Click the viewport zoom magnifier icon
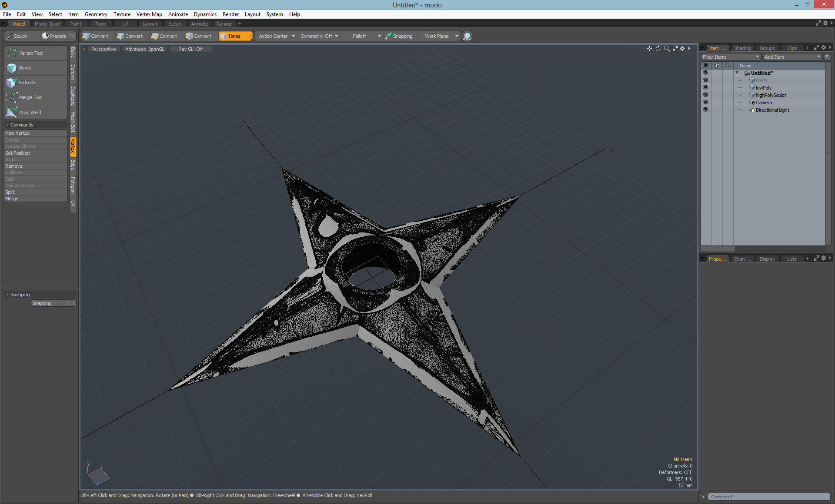Image resolution: width=835 pixels, height=504 pixels. coord(667,49)
